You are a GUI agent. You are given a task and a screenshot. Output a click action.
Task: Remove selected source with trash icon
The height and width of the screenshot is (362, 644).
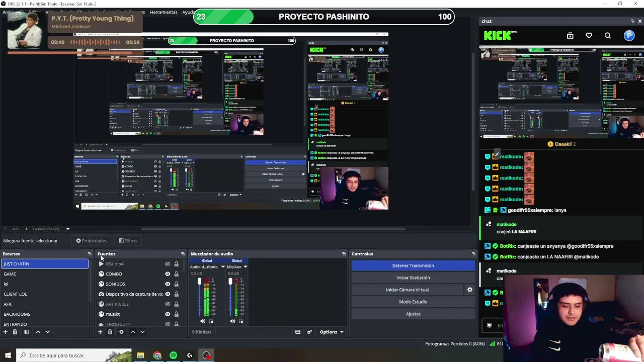click(x=110, y=332)
